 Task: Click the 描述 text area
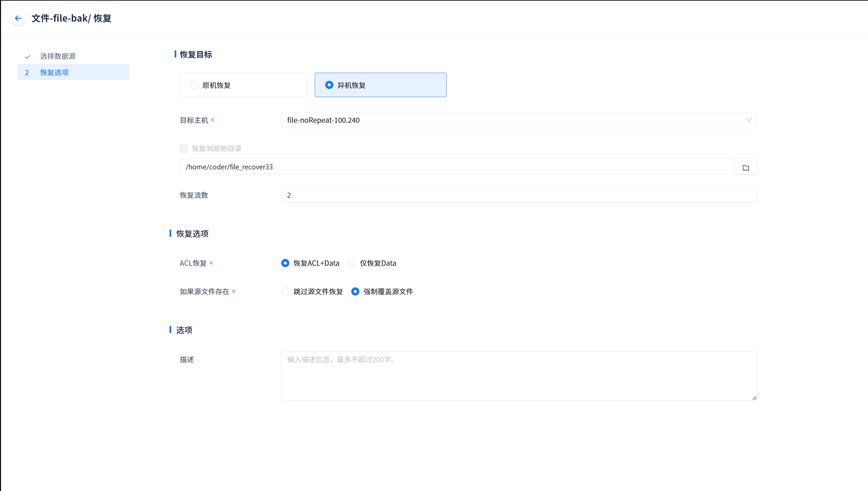(x=519, y=376)
